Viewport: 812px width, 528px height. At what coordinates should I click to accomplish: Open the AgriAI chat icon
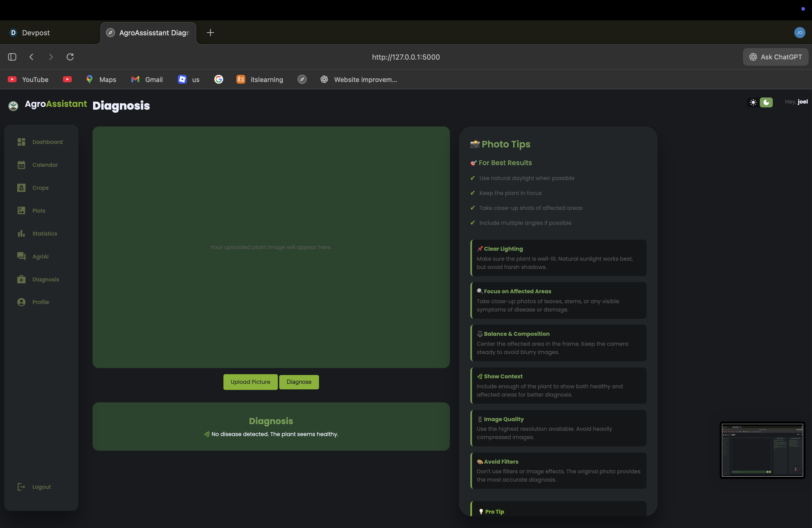point(21,256)
